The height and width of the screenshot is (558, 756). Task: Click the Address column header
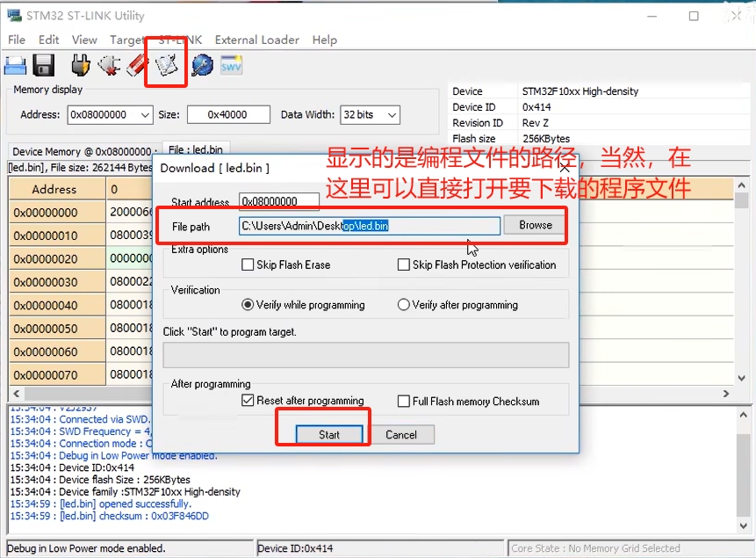point(57,189)
